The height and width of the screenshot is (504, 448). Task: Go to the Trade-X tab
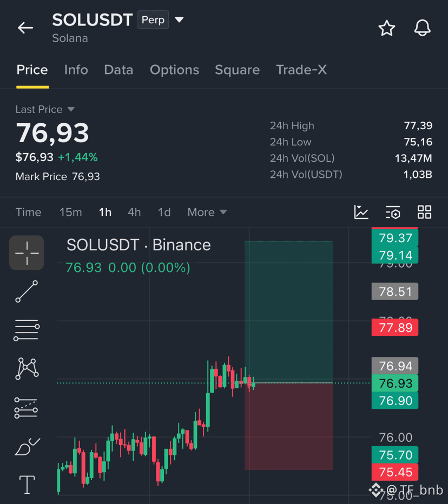click(x=301, y=70)
